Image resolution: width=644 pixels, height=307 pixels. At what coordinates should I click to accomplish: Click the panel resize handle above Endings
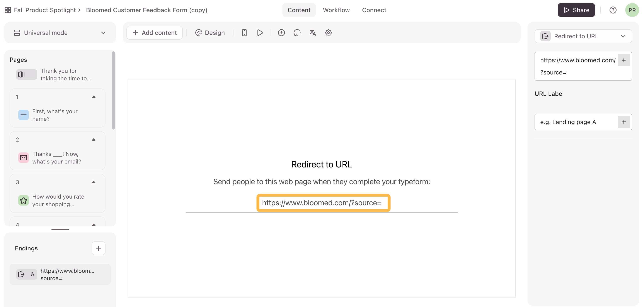60,229
